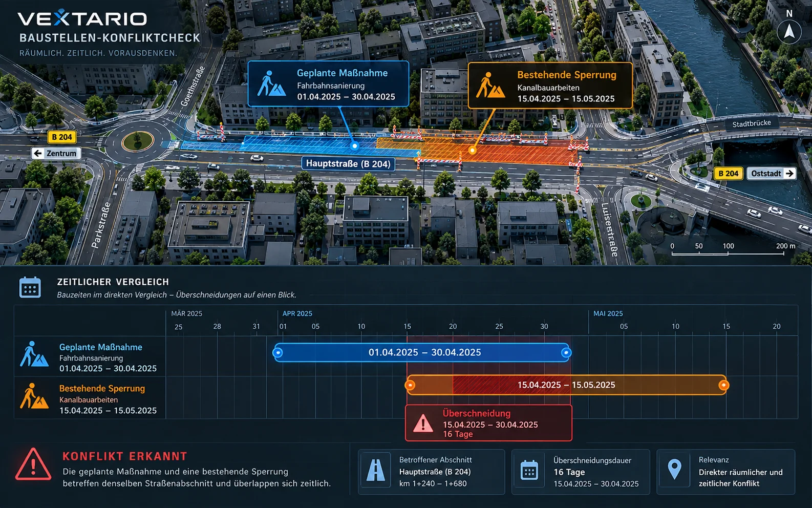812x508 pixels.
Task: Click the start handle of the orange Gantt bar
Action: pos(410,385)
